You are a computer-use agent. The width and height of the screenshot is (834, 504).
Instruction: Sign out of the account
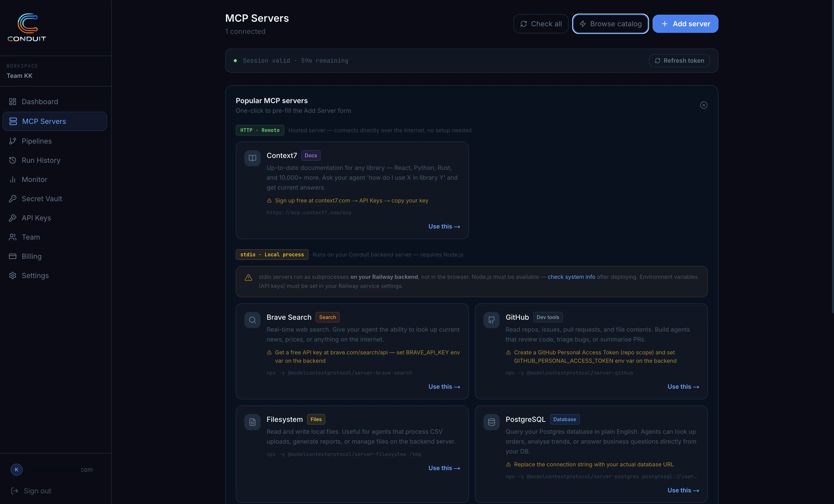pos(37,491)
